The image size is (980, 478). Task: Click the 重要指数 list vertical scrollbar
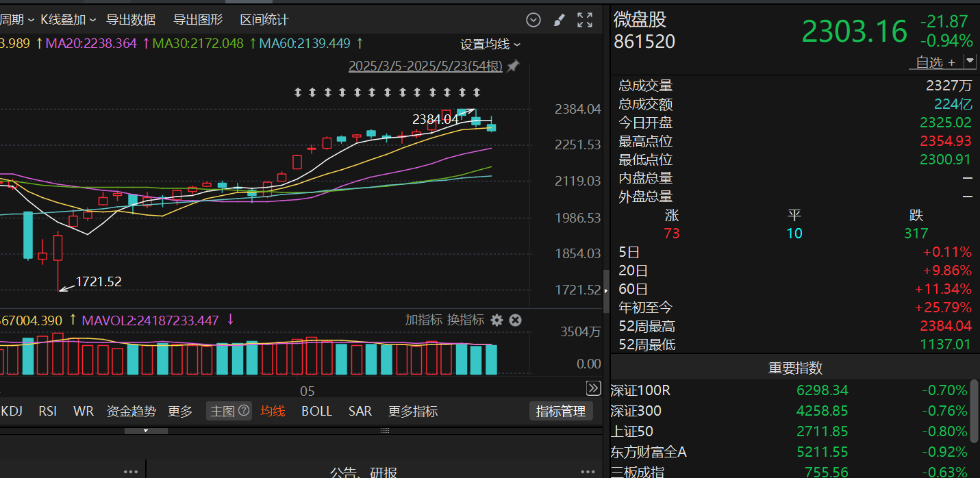coord(975,410)
